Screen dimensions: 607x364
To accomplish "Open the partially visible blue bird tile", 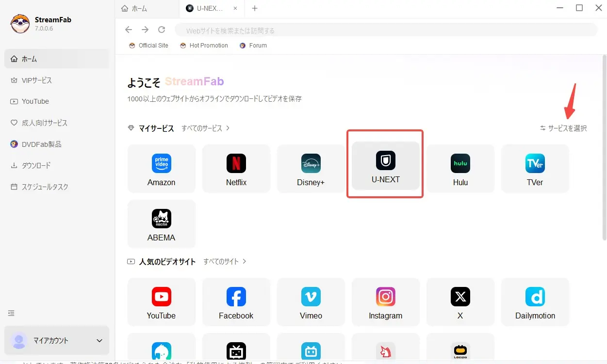I will (x=162, y=348).
